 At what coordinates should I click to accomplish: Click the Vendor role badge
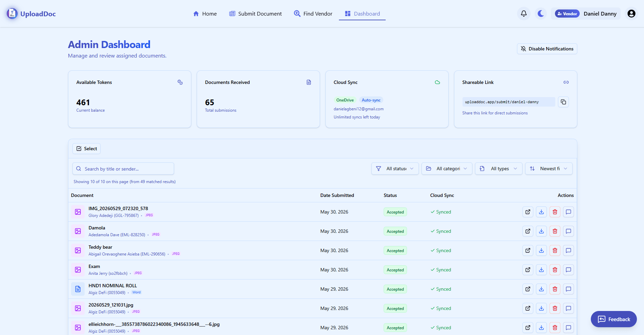(567, 14)
